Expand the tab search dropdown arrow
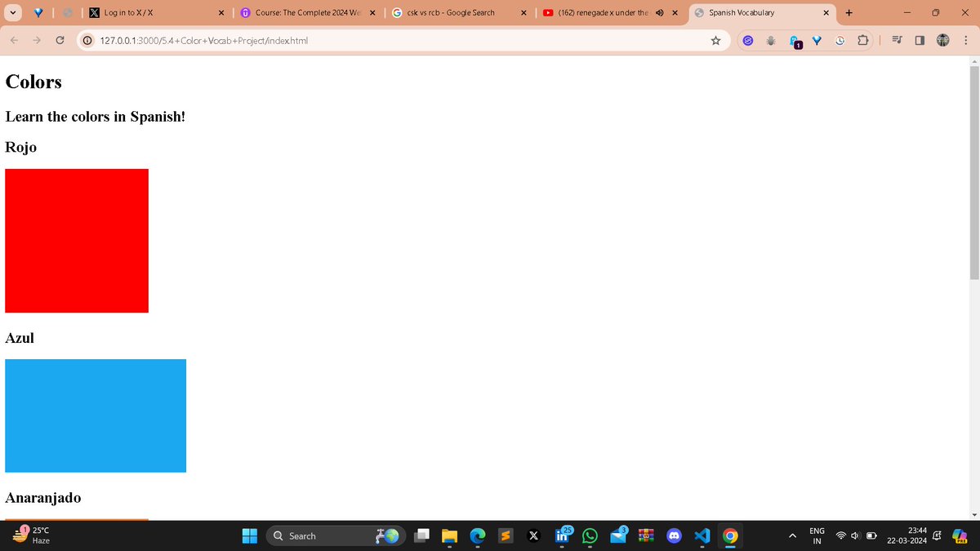980x551 pixels. pyautogui.click(x=13, y=12)
